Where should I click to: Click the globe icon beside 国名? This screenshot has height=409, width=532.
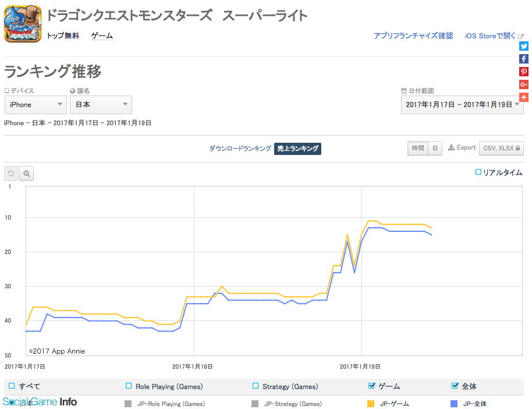pyautogui.click(x=72, y=91)
